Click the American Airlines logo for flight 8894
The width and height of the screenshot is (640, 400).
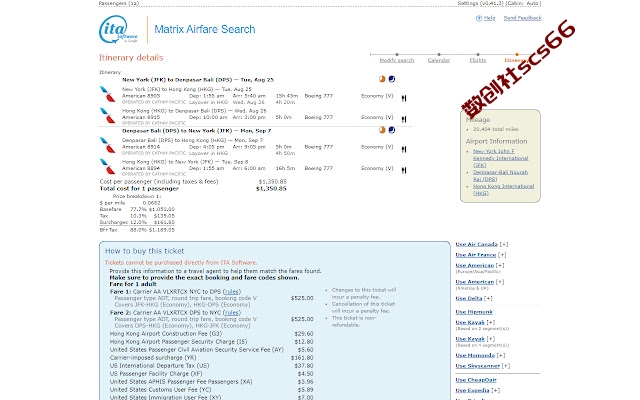(107, 167)
